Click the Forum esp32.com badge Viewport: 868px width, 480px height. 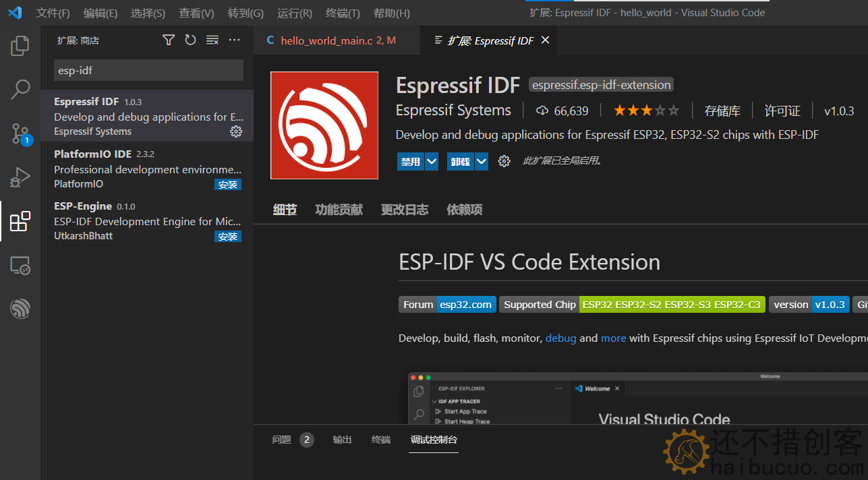(x=447, y=305)
